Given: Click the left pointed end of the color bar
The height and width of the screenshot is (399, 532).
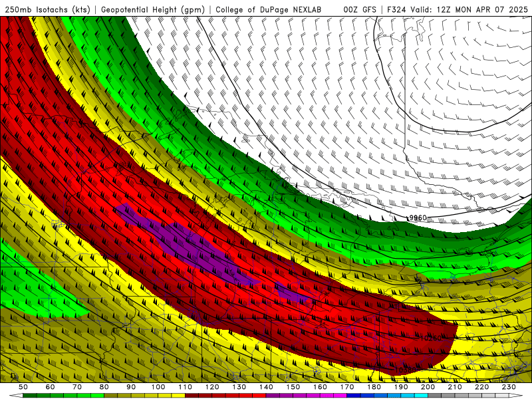Looking at the screenshot, I should click(16, 396).
